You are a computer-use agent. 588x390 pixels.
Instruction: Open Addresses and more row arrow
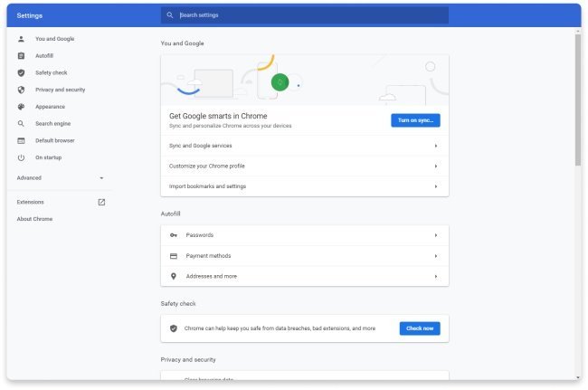click(x=436, y=276)
